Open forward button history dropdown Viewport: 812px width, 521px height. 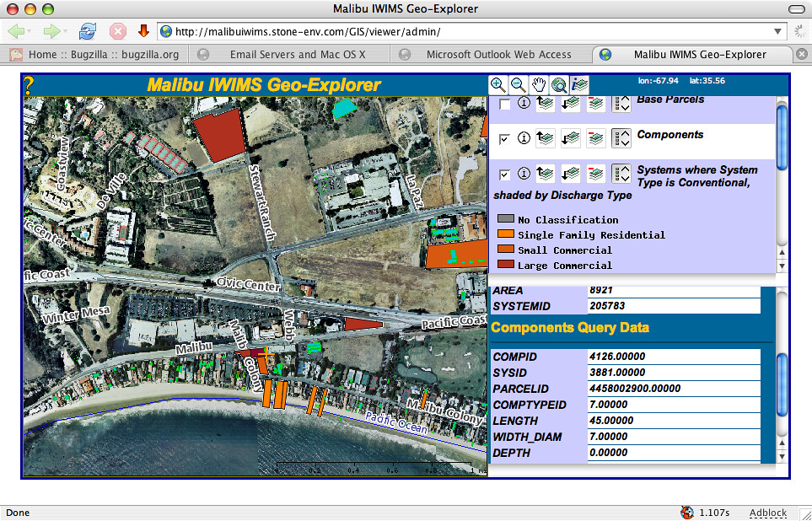(x=65, y=32)
